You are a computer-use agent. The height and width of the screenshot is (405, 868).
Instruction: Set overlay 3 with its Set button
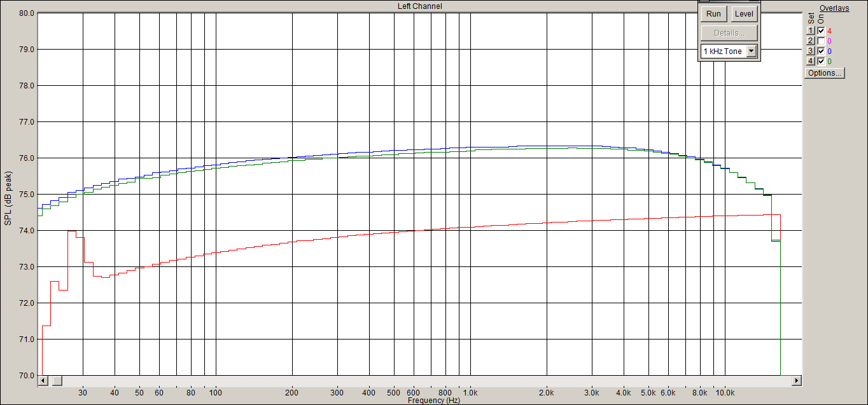[x=811, y=51]
